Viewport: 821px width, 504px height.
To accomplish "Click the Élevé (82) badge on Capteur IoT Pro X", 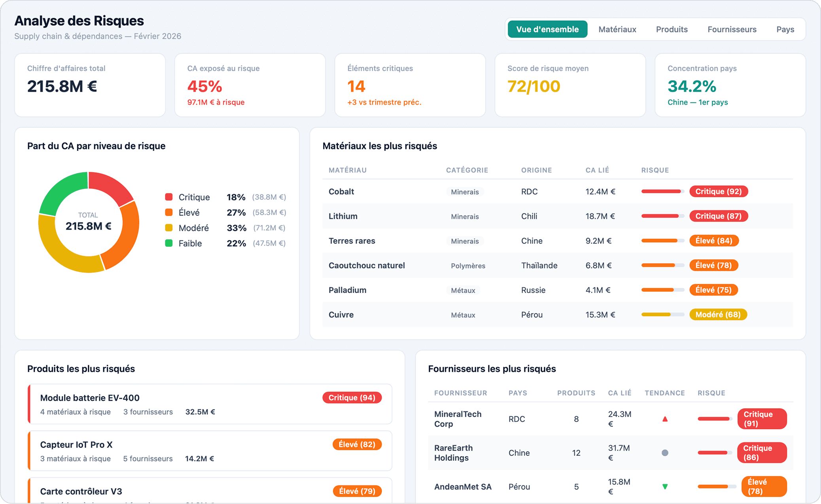I will point(357,444).
